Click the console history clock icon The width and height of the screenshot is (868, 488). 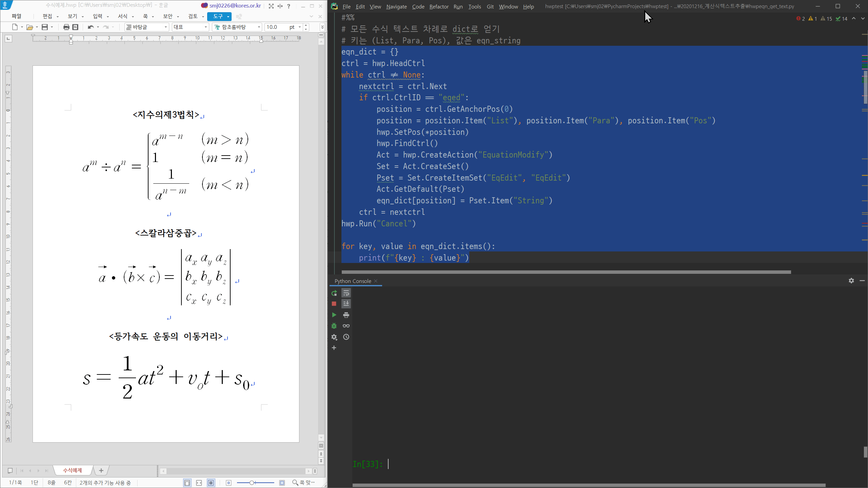click(x=346, y=337)
